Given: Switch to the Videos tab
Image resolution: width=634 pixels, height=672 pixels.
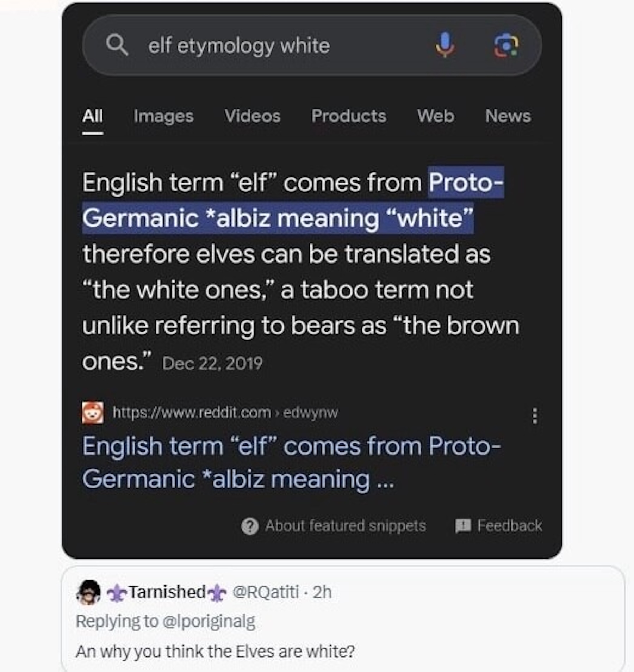Looking at the screenshot, I should (253, 116).
